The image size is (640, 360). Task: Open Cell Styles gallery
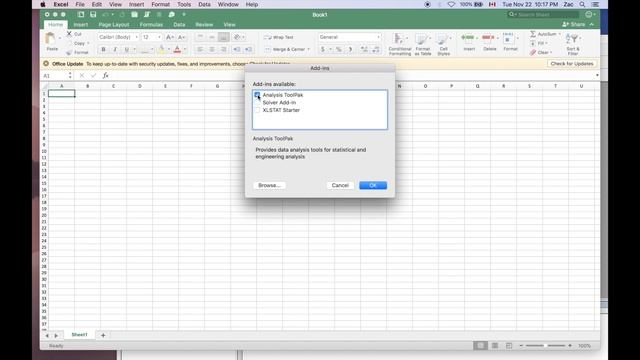pyautogui.click(x=444, y=44)
